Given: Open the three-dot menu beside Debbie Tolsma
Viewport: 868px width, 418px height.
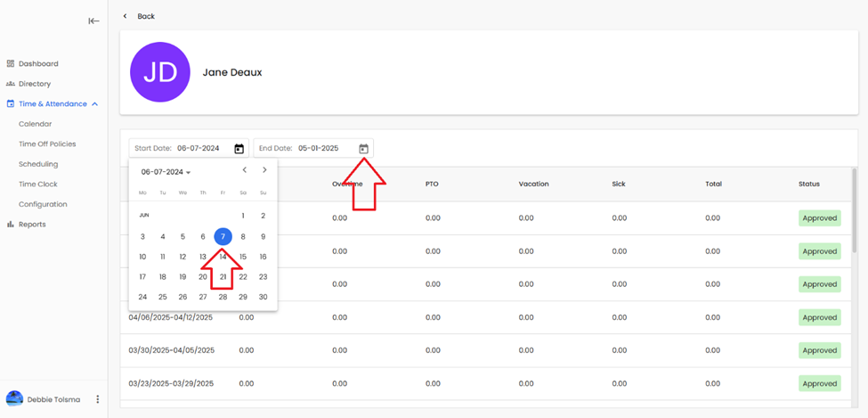Looking at the screenshot, I should point(98,399).
